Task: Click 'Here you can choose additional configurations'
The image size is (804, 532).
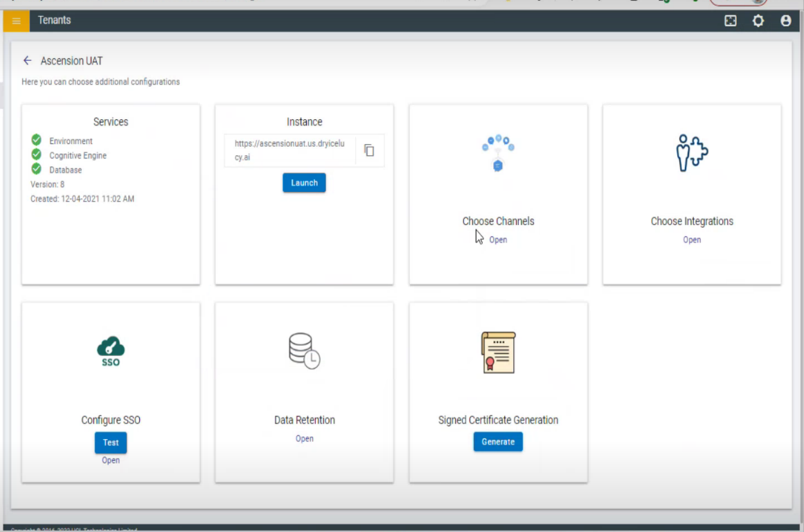Action: click(100, 82)
